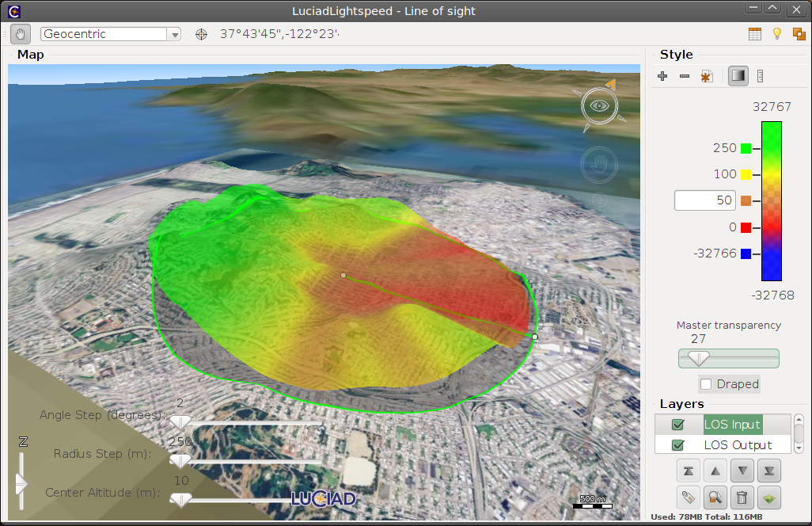Click the Center Altitude (m) label
The width and height of the screenshot is (812, 526).
tap(103, 493)
